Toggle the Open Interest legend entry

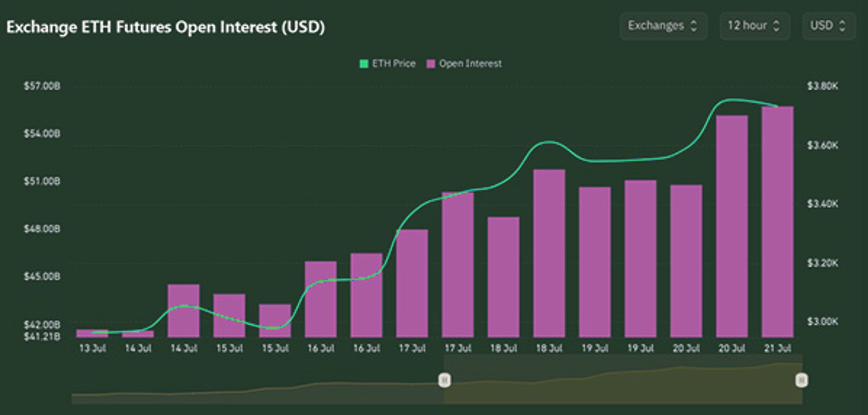point(464,64)
